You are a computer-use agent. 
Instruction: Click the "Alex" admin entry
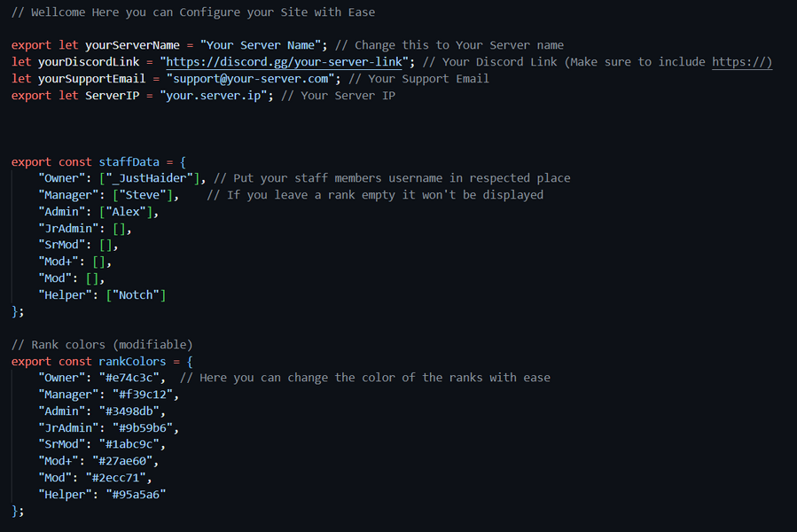tap(126, 212)
